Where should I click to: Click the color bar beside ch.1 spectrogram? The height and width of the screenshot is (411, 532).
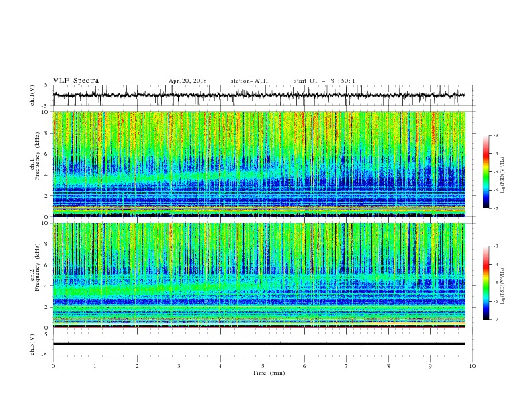[486, 172]
